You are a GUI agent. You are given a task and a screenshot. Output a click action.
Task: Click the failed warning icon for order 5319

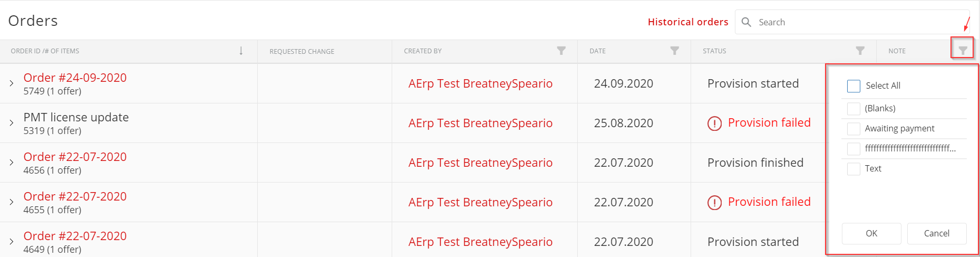click(x=714, y=123)
